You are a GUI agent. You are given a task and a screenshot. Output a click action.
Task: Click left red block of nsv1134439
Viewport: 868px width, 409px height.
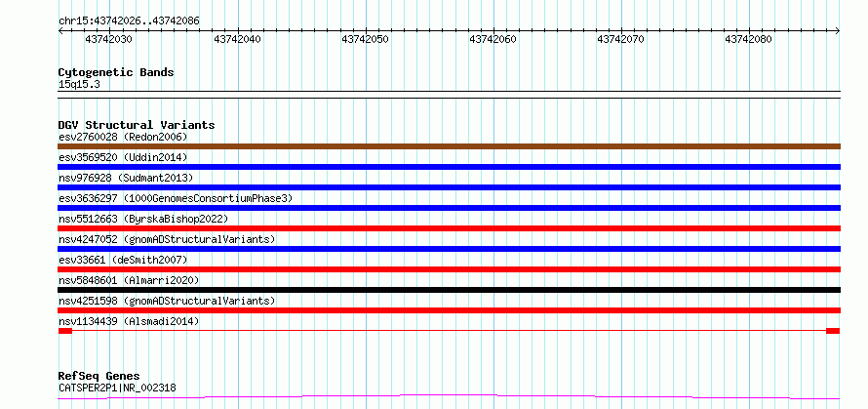click(65, 331)
